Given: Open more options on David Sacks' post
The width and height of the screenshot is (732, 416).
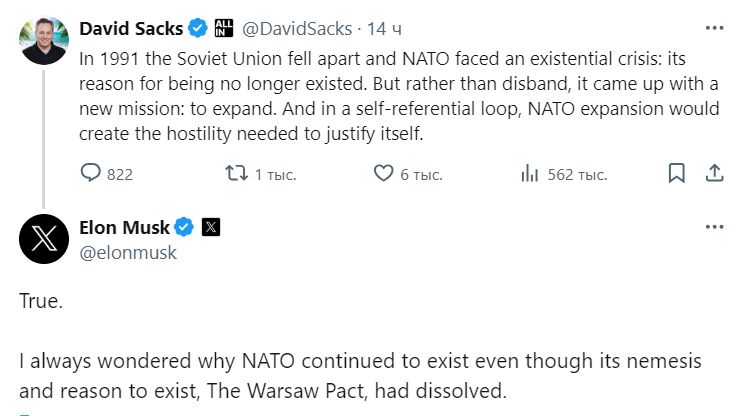Looking at the screenshot, I should point(714,28).
